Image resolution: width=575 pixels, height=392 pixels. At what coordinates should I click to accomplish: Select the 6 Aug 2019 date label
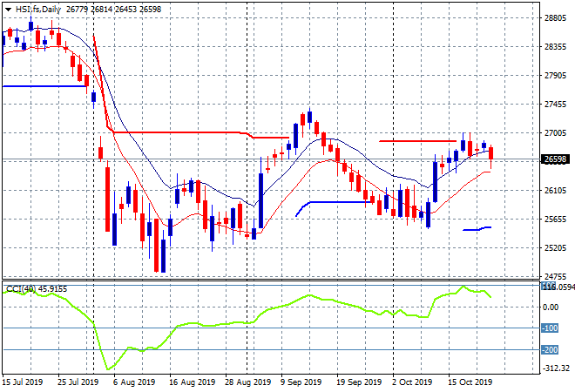point(134,382)
